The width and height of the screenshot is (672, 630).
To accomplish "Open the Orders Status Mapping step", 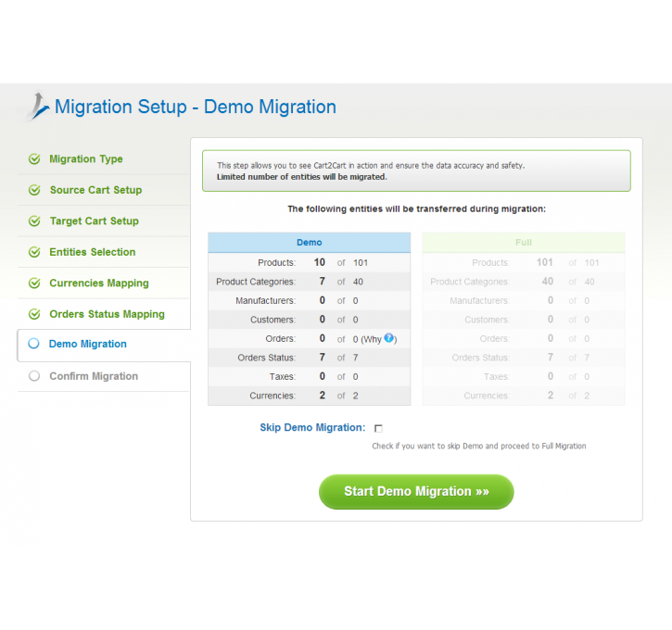I will point(107,314).
